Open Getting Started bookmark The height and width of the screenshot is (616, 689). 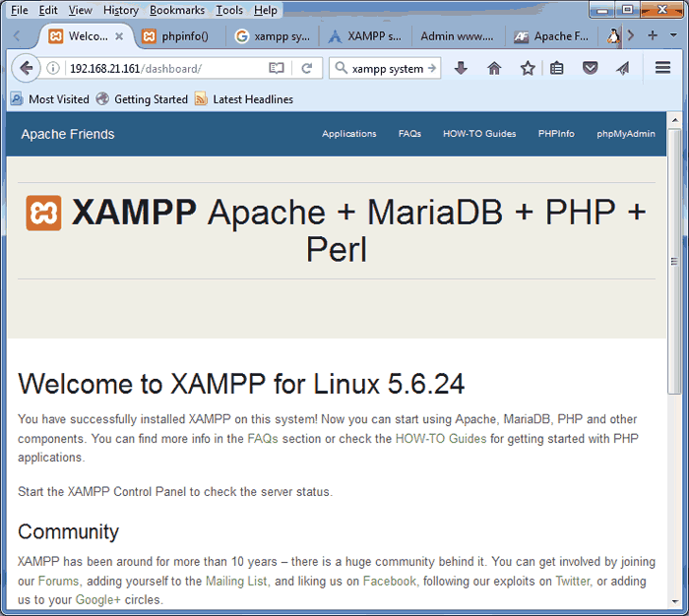[143, 99]
